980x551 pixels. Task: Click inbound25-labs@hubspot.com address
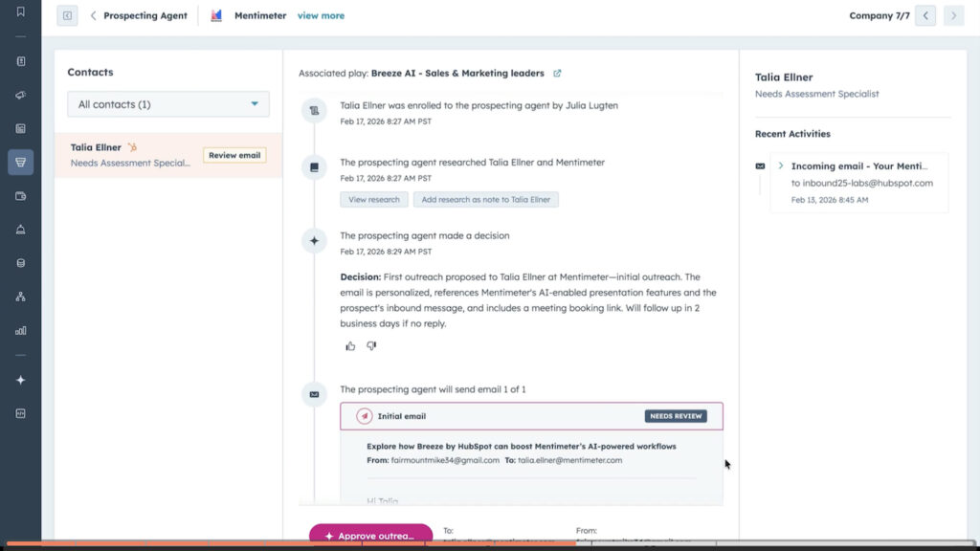867,183
